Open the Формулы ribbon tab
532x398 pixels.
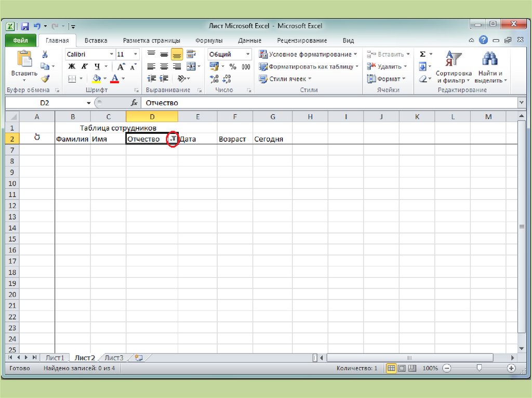209,40
